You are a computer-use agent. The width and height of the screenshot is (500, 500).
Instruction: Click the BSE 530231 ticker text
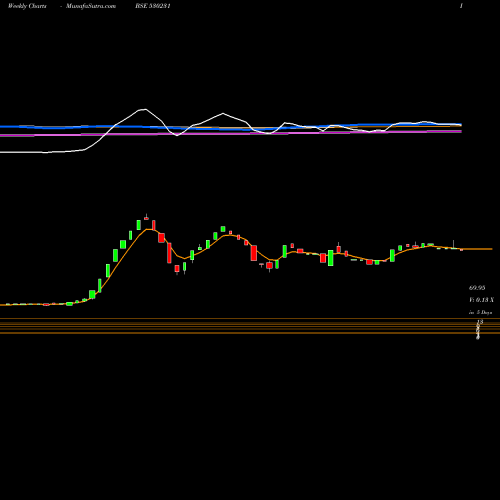click(x=153, y=6)
